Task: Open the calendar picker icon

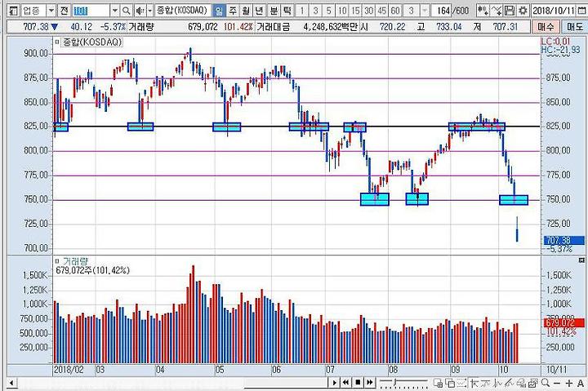Action: pos(581,11)
